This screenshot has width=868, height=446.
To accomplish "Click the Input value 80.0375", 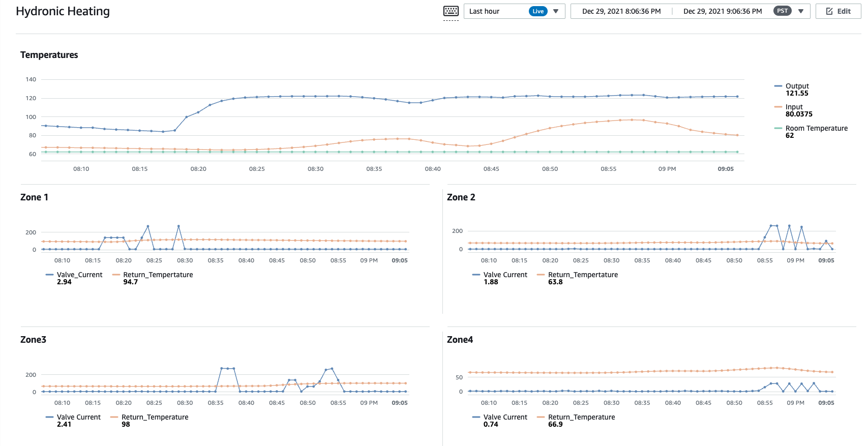I will pyautogui.click(x=799, y=114).
